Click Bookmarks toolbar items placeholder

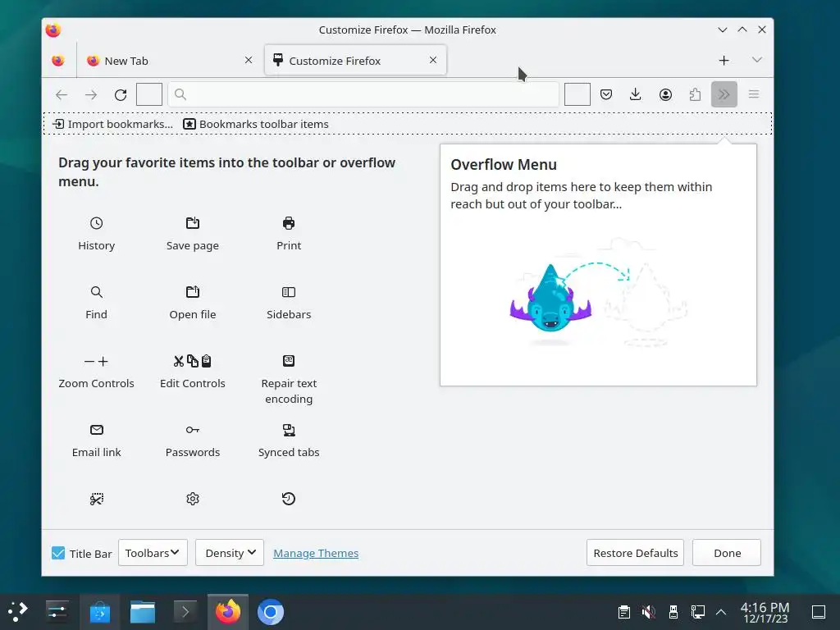point(256,125)
